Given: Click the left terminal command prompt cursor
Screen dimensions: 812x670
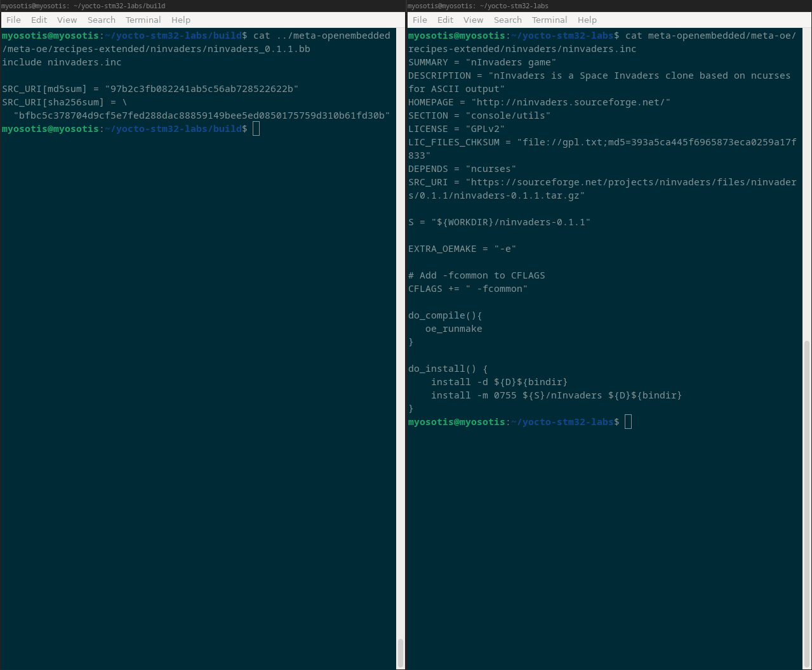Looking at the screenshot, I should coord(256,129).
